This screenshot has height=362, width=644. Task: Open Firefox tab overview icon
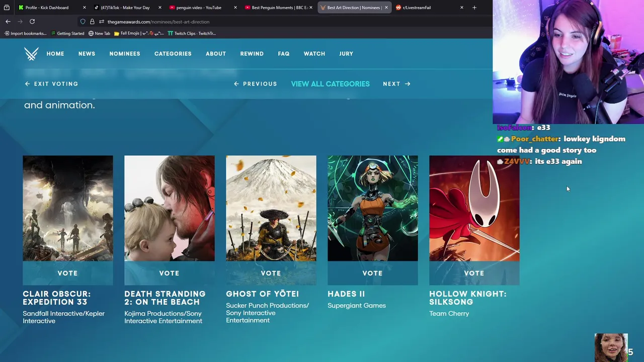pos(7,8)
